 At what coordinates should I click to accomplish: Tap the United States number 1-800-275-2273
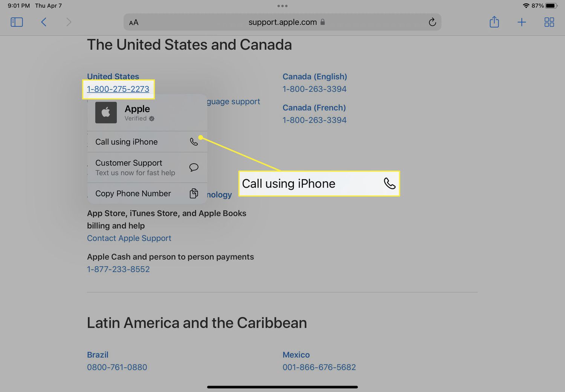click(x=118, y=89)
